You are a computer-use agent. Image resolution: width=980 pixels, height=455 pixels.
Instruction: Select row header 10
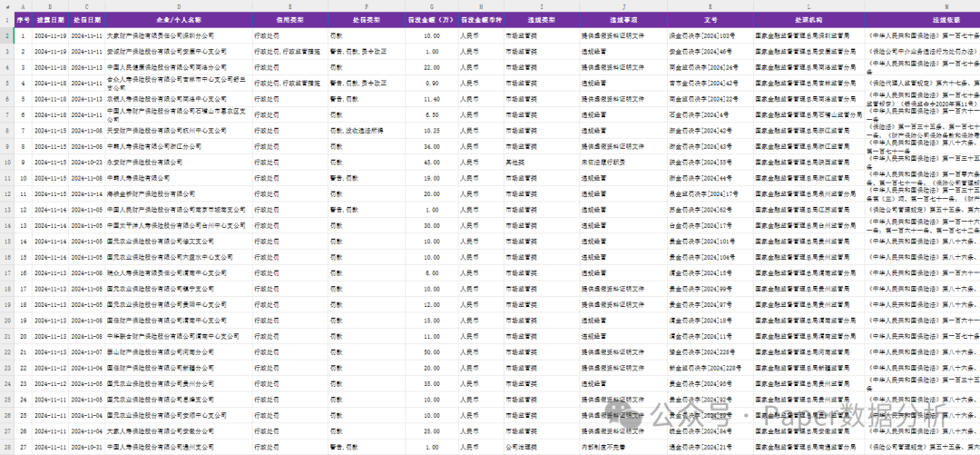7,162
